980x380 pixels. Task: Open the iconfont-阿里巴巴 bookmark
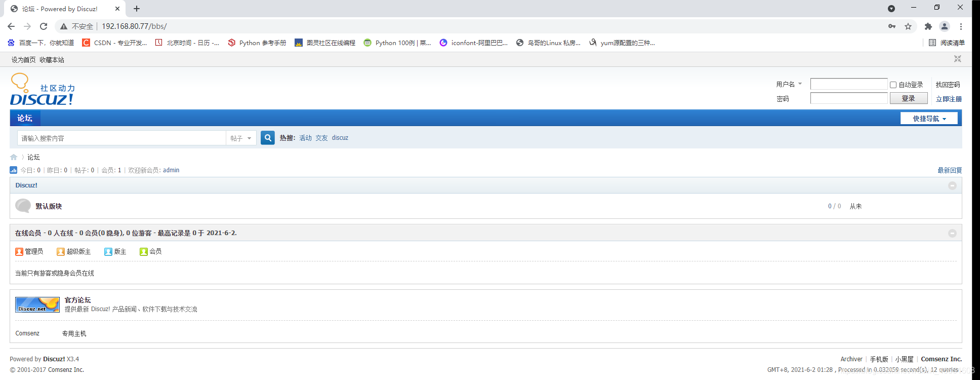coord(474,43)
